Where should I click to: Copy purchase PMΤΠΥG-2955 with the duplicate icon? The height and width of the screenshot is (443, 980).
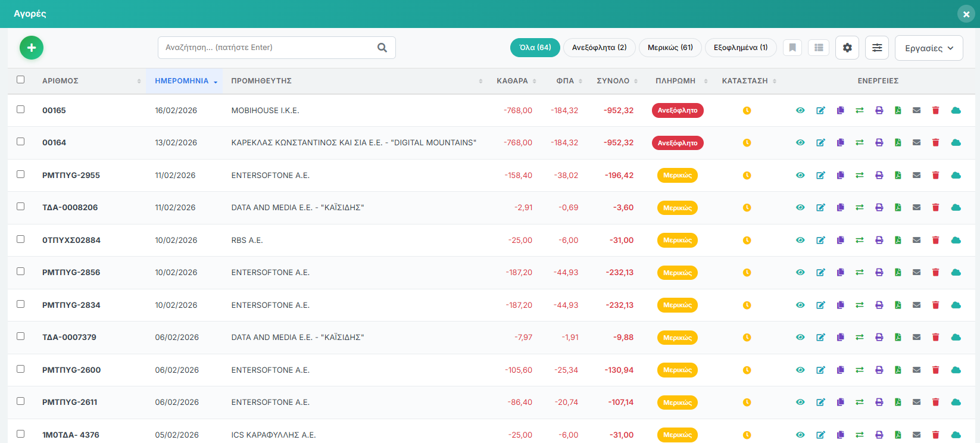(840, 175)
